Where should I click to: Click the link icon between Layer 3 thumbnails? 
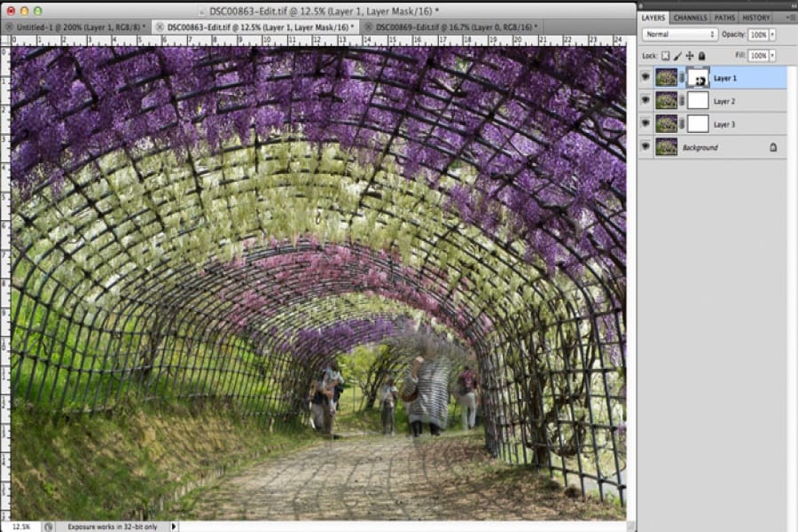[681, 121]
